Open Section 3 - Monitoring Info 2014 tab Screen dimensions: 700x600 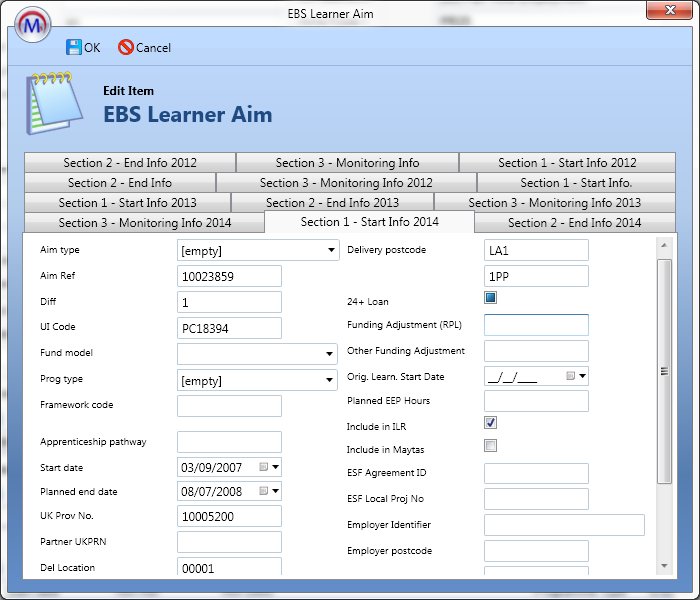coord(144,223)
